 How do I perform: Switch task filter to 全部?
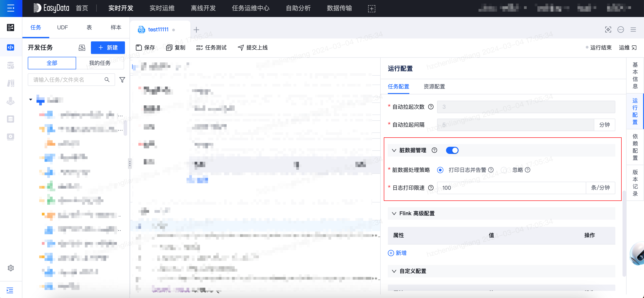click(52, 63)
